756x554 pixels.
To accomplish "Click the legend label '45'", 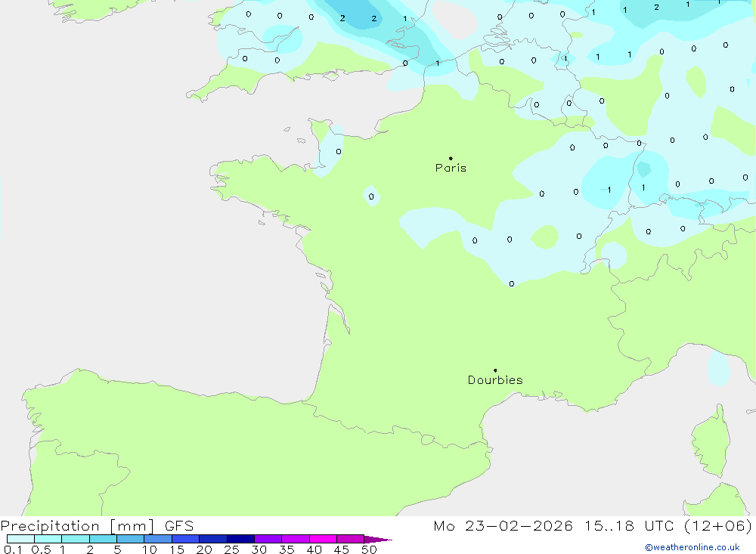I will pyautogui.click(x=342, y=549).
